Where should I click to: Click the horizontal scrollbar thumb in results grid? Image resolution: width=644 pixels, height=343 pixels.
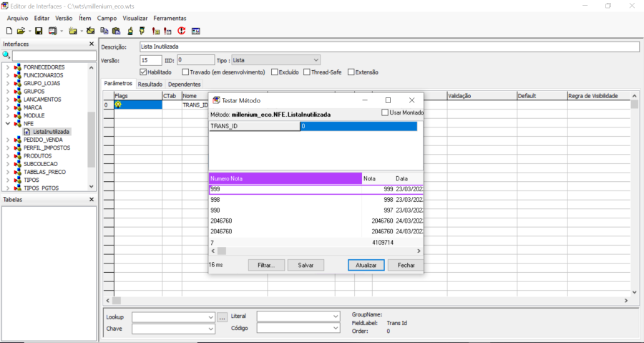pyautogui.click(x=222, y=251)
